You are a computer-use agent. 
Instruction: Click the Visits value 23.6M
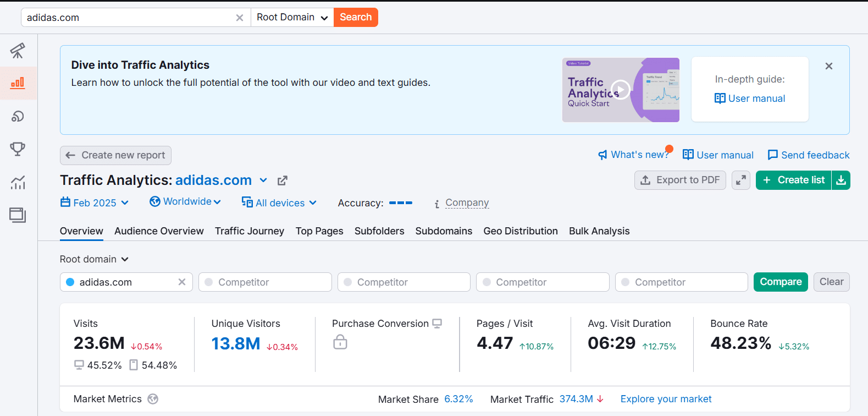point(99,343)
